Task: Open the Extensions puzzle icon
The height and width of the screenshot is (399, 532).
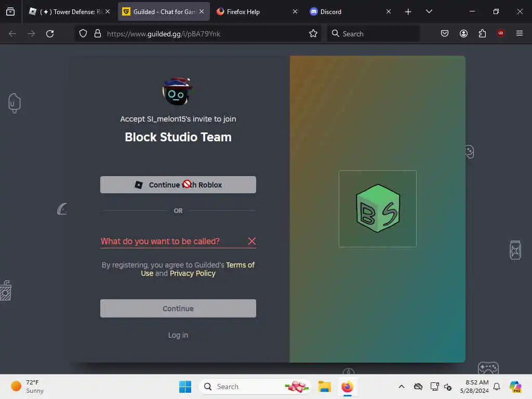Action: pos(482,34)
